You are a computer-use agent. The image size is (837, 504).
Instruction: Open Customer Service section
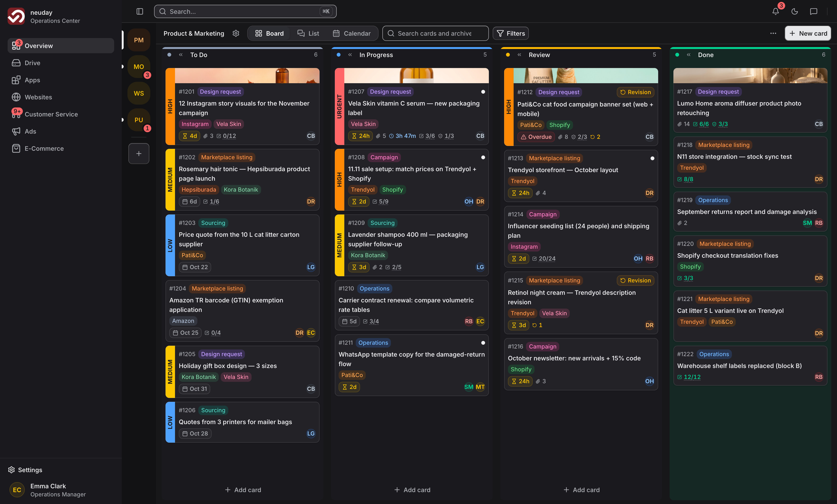[x=61, y=114]
